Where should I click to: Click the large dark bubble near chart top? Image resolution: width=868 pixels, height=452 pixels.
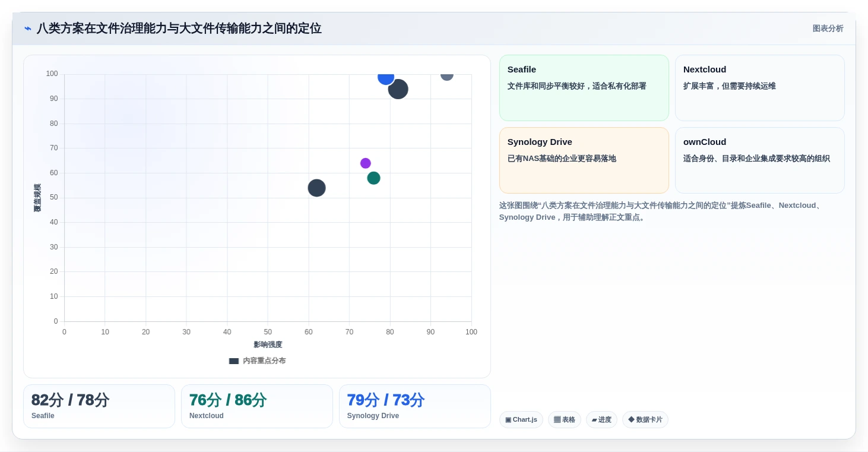point(398,89)
